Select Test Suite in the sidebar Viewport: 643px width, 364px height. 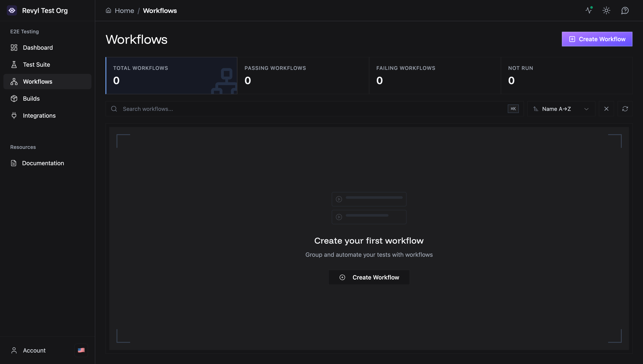click(x=36, y=65)
